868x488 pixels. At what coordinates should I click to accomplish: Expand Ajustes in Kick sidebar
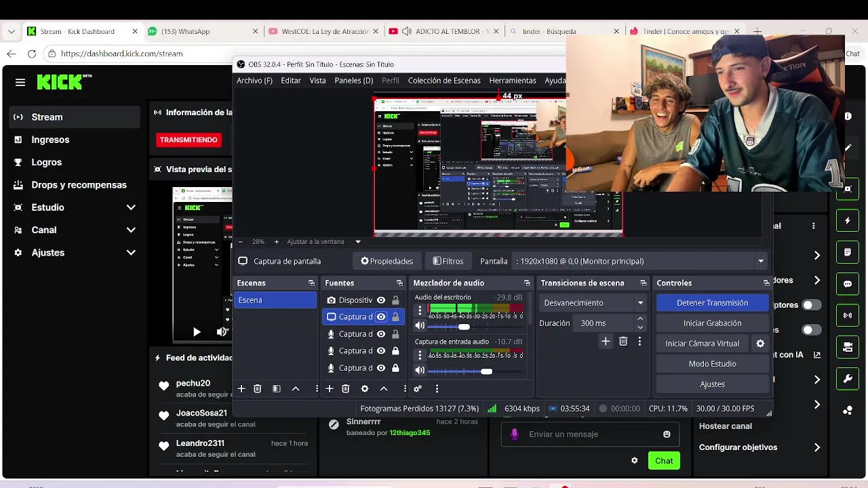pyautogui.click(x=131, y=252)
